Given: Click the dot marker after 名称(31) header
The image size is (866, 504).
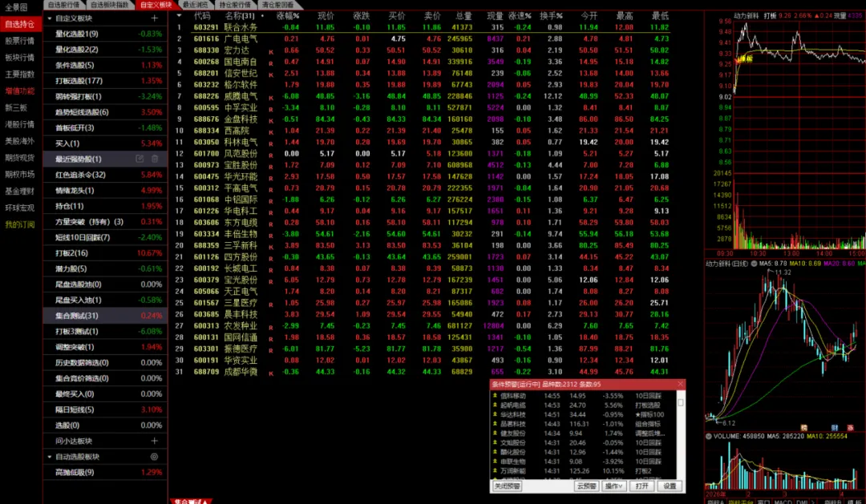Looking at the screenshot, I should [261, 16].
